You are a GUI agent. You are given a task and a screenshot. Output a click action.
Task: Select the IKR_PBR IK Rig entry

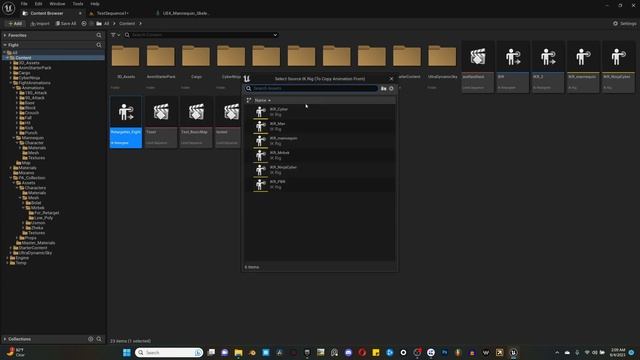[320, 184]
